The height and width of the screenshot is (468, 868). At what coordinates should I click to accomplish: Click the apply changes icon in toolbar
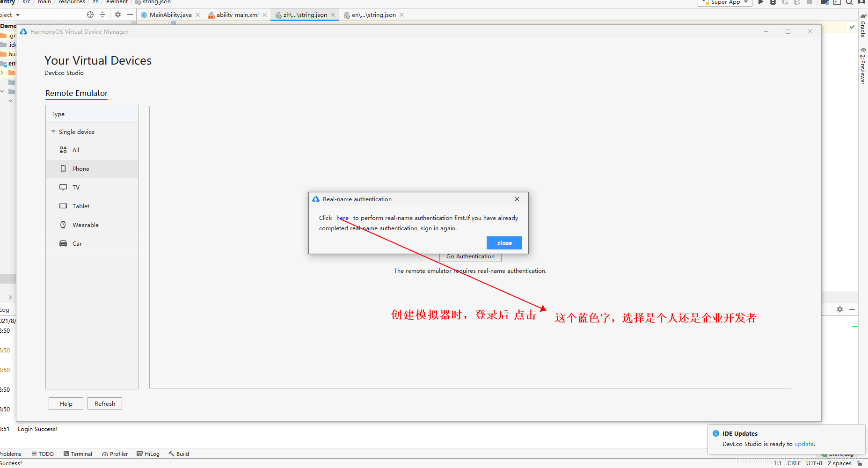point(797,2)
